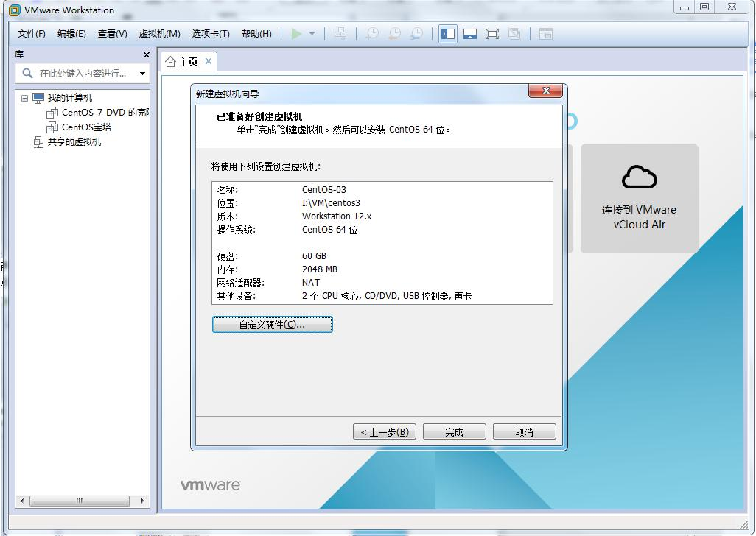Click the 共享的虚拟机 shared icon
Screen dimensions: 756x536
(x=38, y=142)
